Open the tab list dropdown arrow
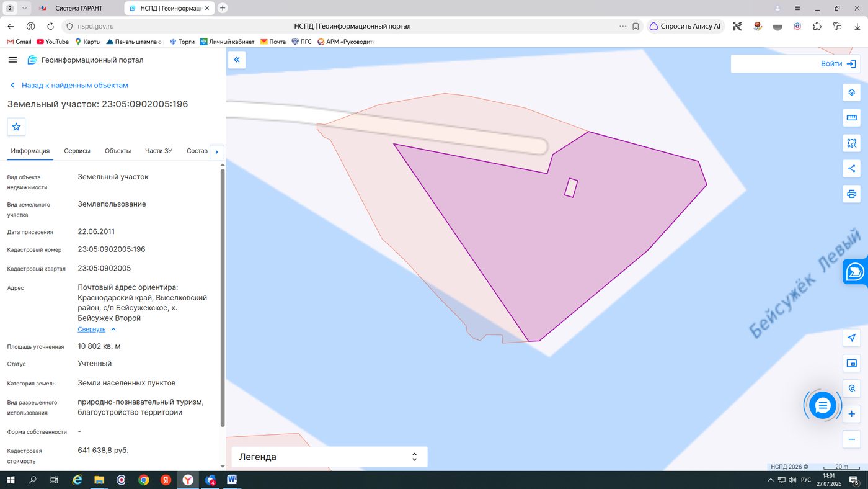Screen dimensions: 868x489 [x=24, y=8]
